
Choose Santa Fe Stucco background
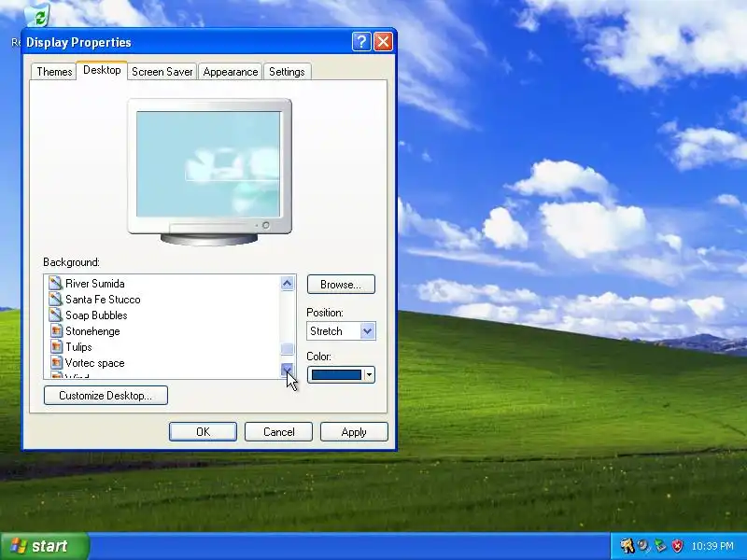103,299
